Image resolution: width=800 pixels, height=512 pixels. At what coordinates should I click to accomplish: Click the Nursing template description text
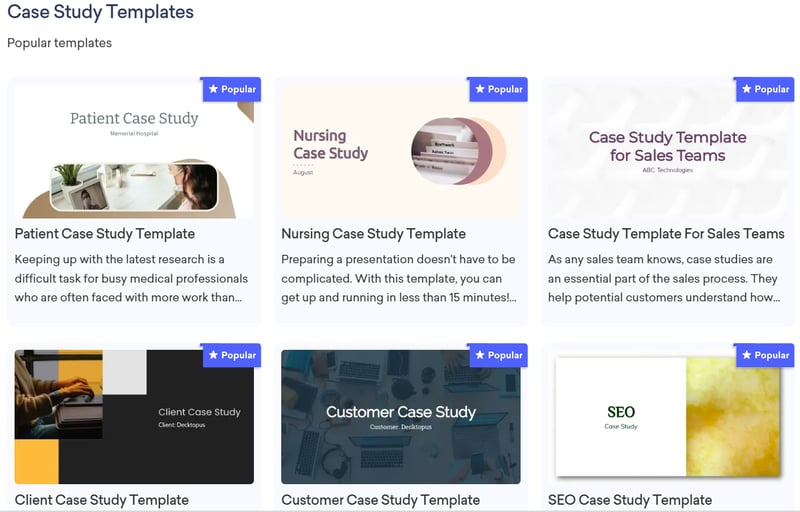pos(398,278)
